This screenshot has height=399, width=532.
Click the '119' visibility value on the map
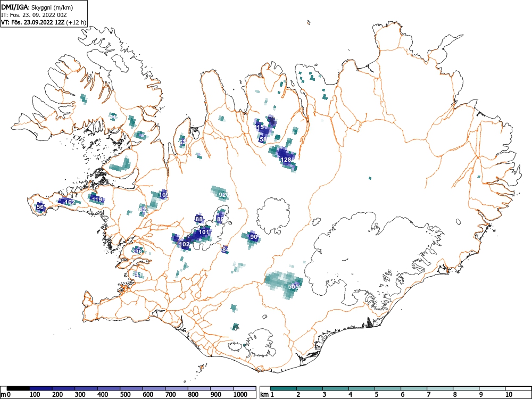pos(97,199)
